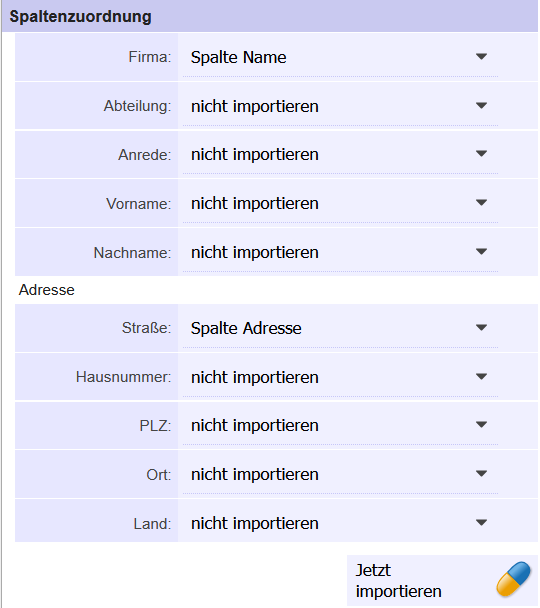Image resolution: width=540 pixels, height=608 pixels.
Task: Open the Nachname mapping dropdown
Action: point(340,252)
